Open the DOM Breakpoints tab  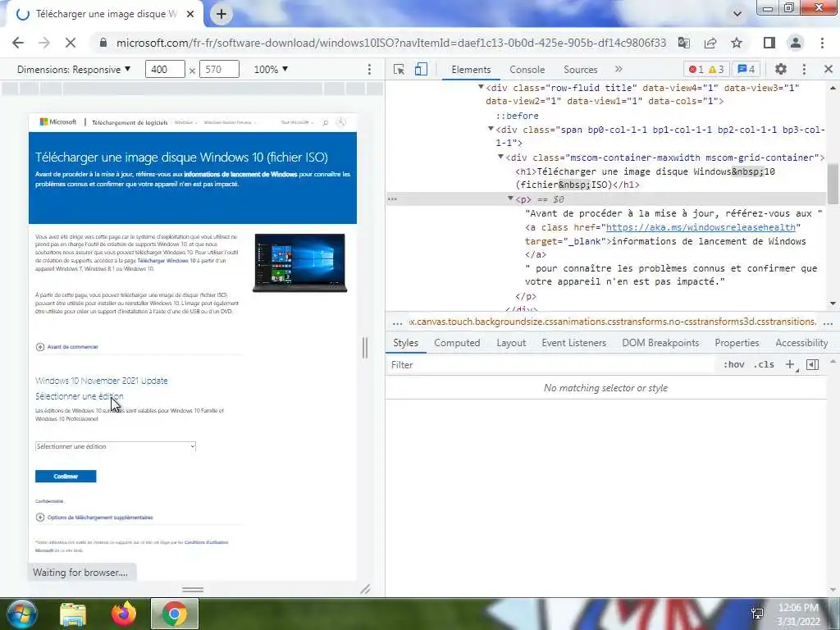tap(660, 343)
